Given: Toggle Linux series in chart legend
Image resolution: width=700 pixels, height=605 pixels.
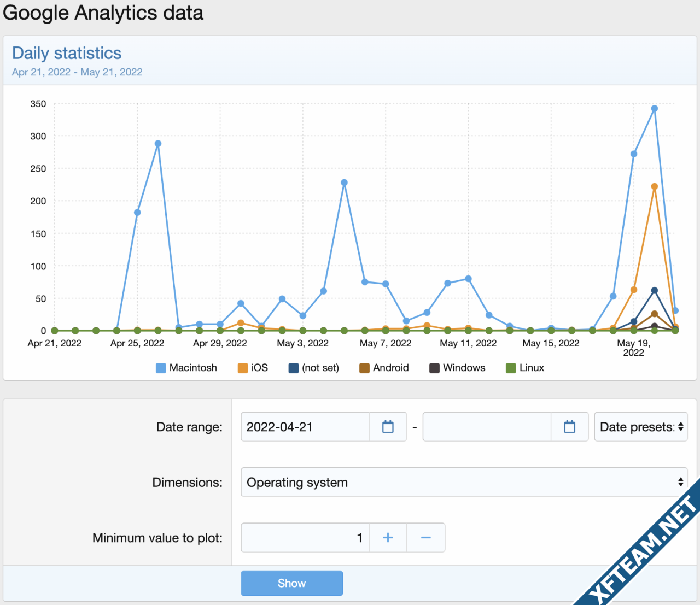Looking at the screenshot, I should pyautogui.click(x=525, y=368).
